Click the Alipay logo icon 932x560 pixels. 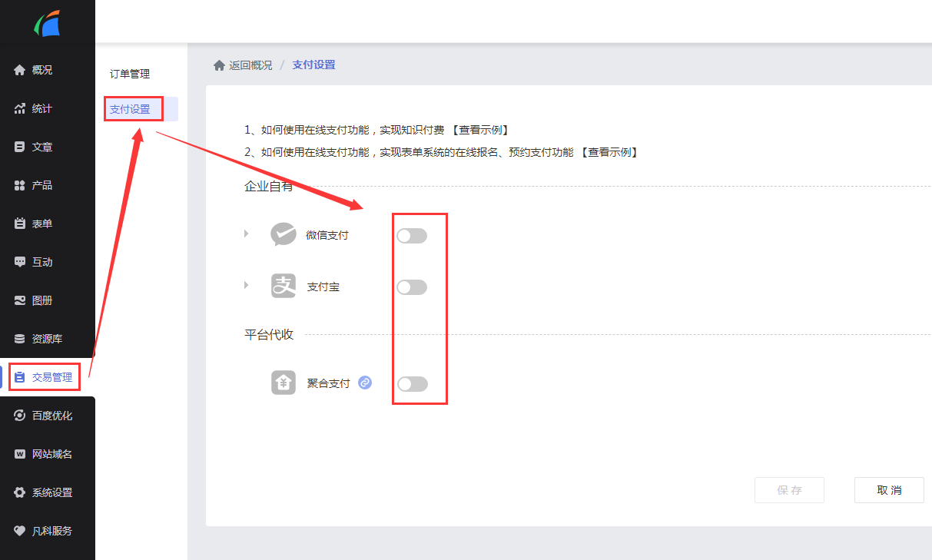[284, 287]
